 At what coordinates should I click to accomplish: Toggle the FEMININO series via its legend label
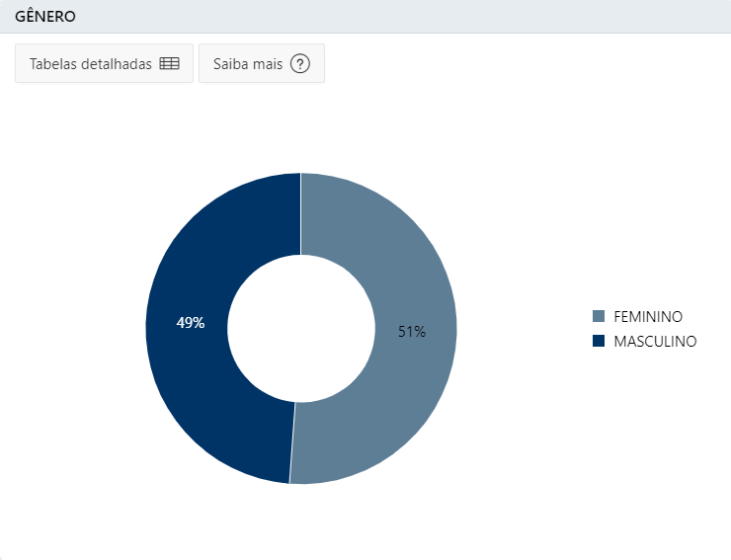click(x=648, y=317)
